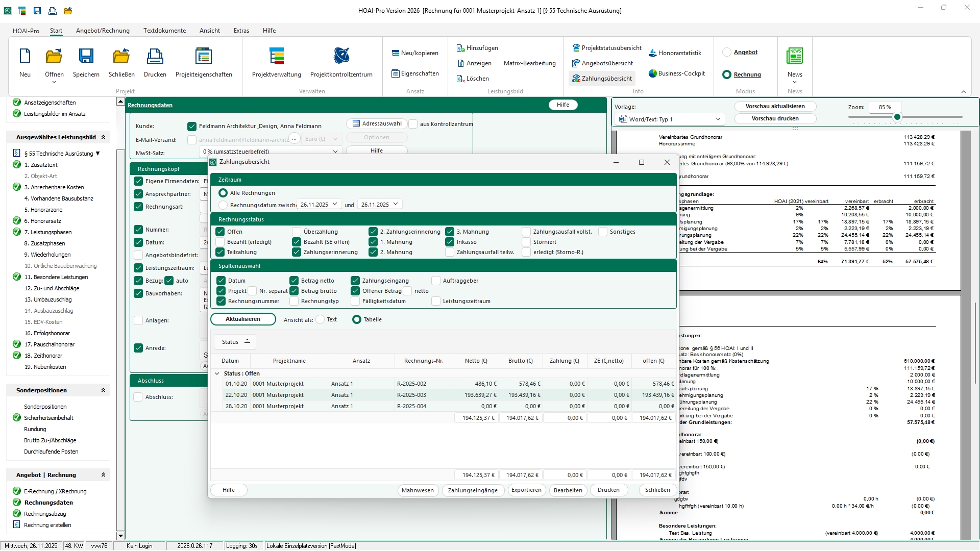Screen dimensions: 980x551
Task: Expand the MwSt-Satz dropdown
Action: tap(335, 152)
